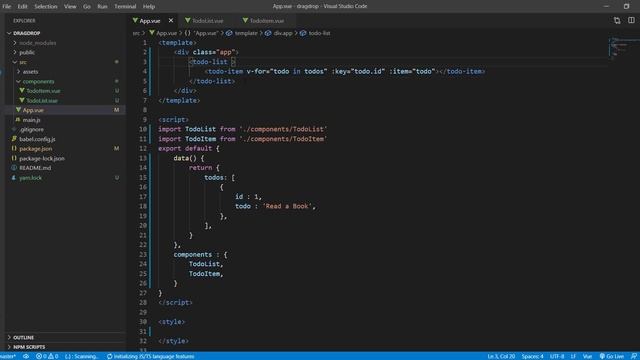Click the Vue icon beside App.vue in Explorer

pyautogui.click(x=18, y=110)
